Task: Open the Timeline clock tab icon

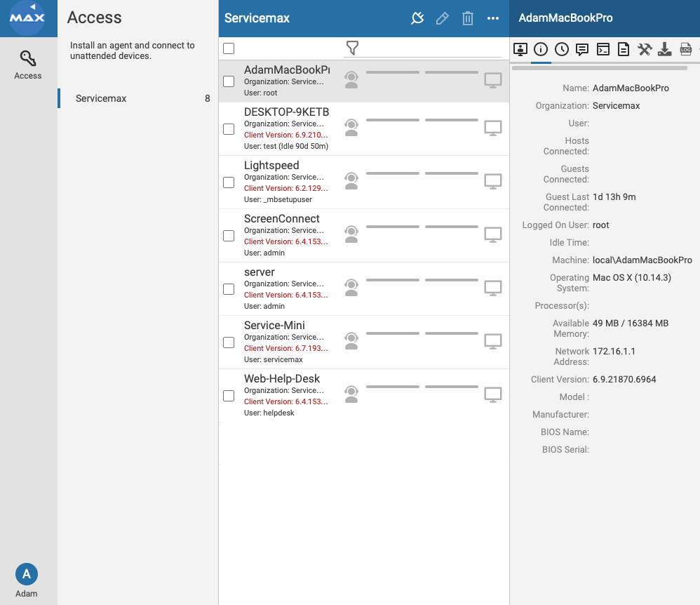Action: click(x=562, y=49)
